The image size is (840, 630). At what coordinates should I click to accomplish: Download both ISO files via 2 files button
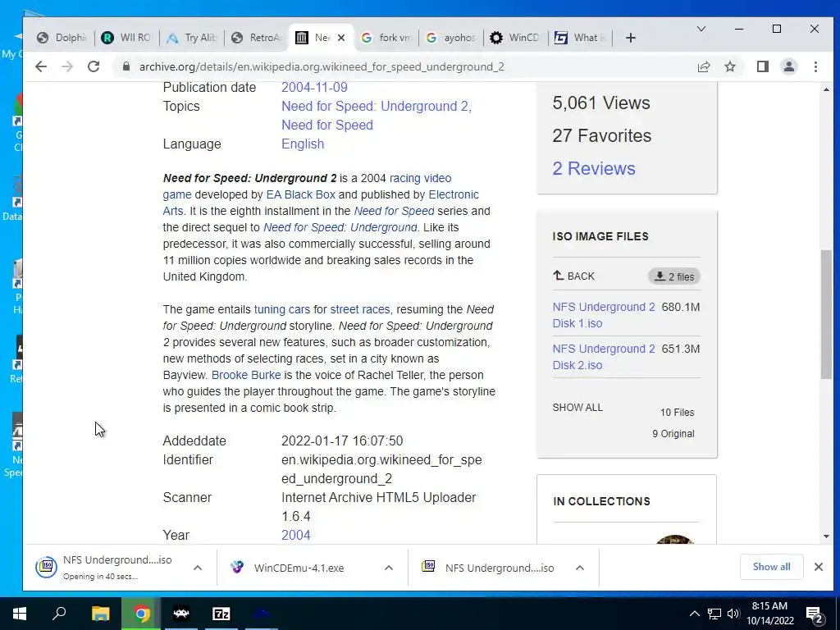click(x=674, y=276)
